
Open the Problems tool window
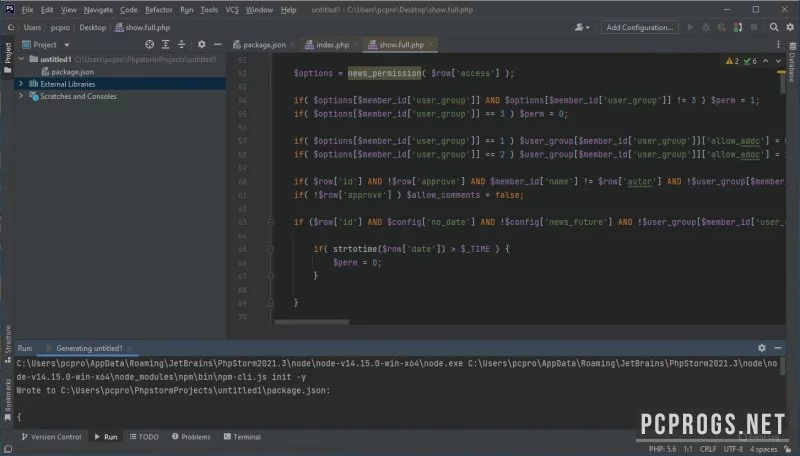point(191,437)
